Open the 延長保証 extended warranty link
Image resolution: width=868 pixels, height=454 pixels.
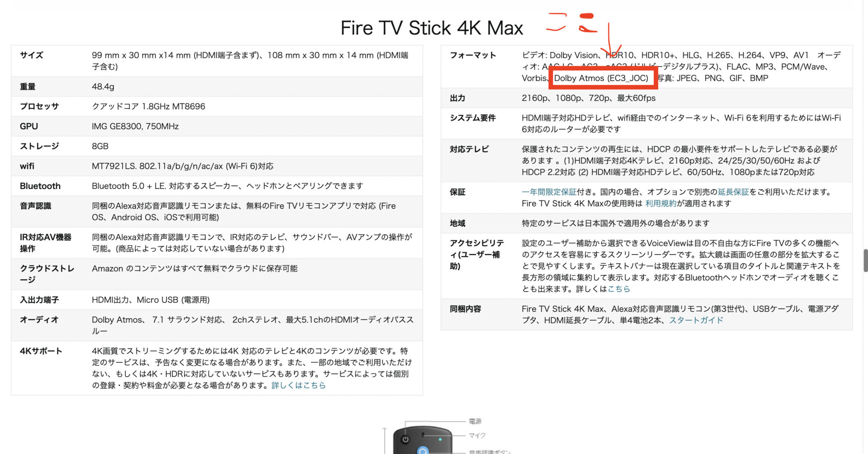point(733,192)
